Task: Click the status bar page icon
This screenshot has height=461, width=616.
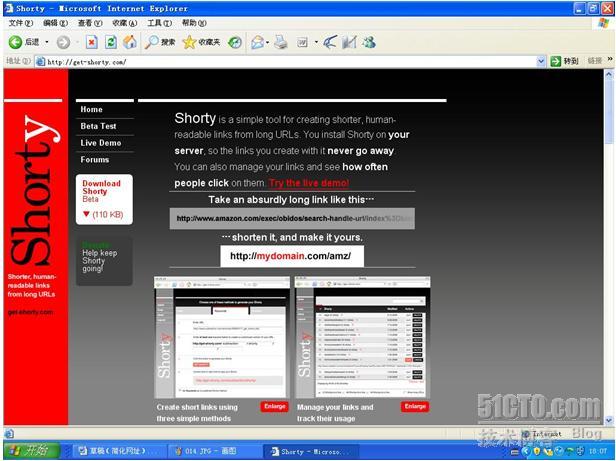Action: (x=9, y=433)
